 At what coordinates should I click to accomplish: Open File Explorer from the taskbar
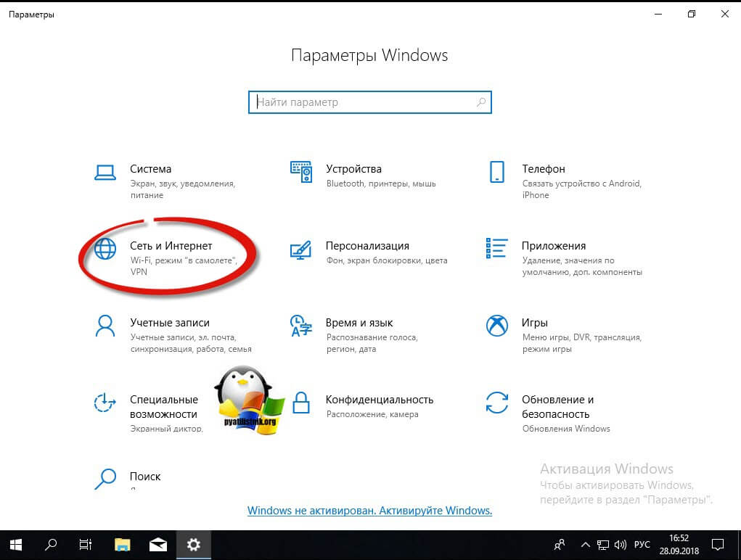click(123, 544)
